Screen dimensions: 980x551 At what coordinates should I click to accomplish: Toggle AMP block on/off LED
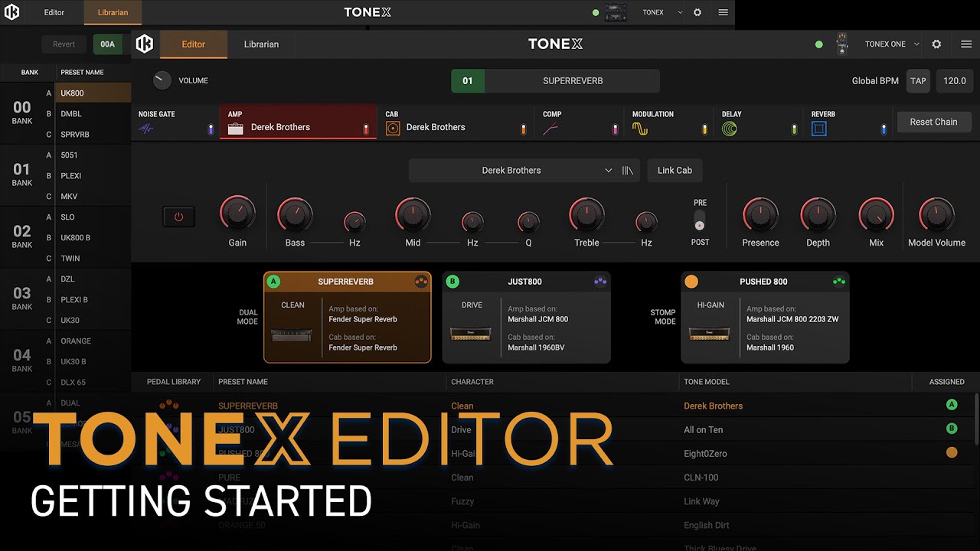[366, 129]
